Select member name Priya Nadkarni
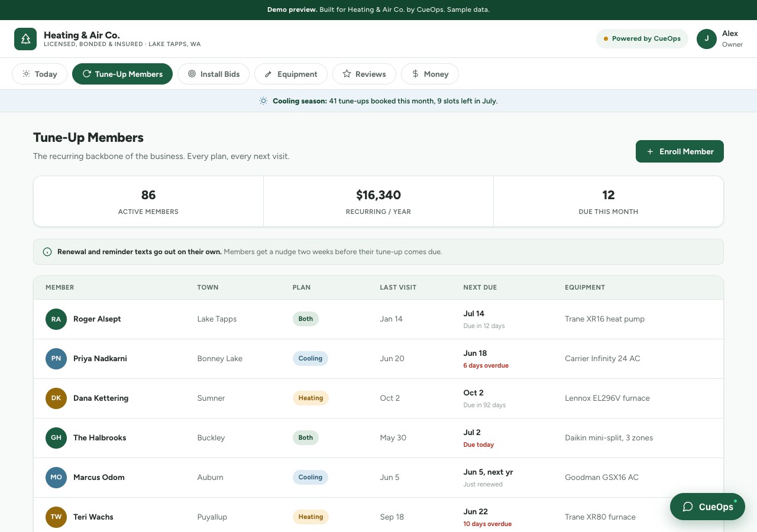This screenshot has height=532, width=757. (100, 359)
